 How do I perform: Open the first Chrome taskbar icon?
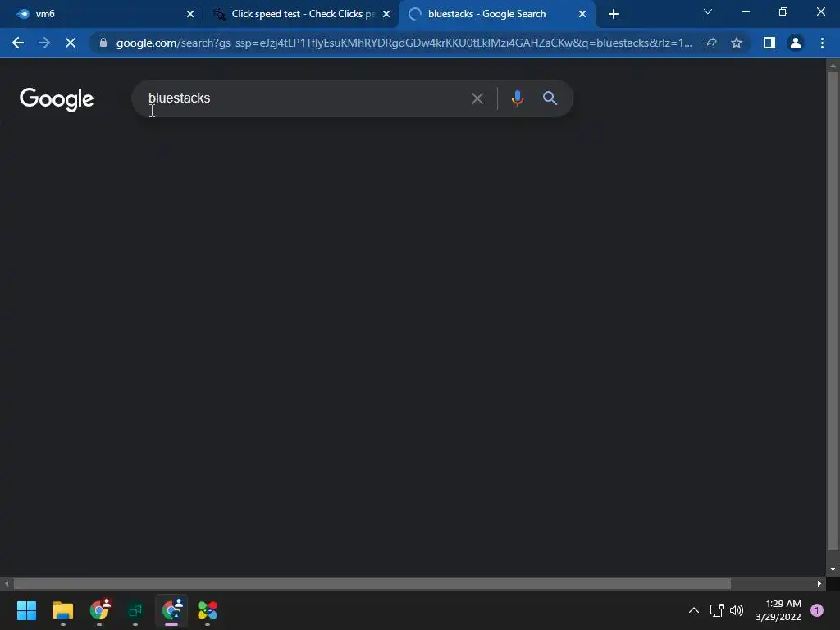[x=99, y=610]
